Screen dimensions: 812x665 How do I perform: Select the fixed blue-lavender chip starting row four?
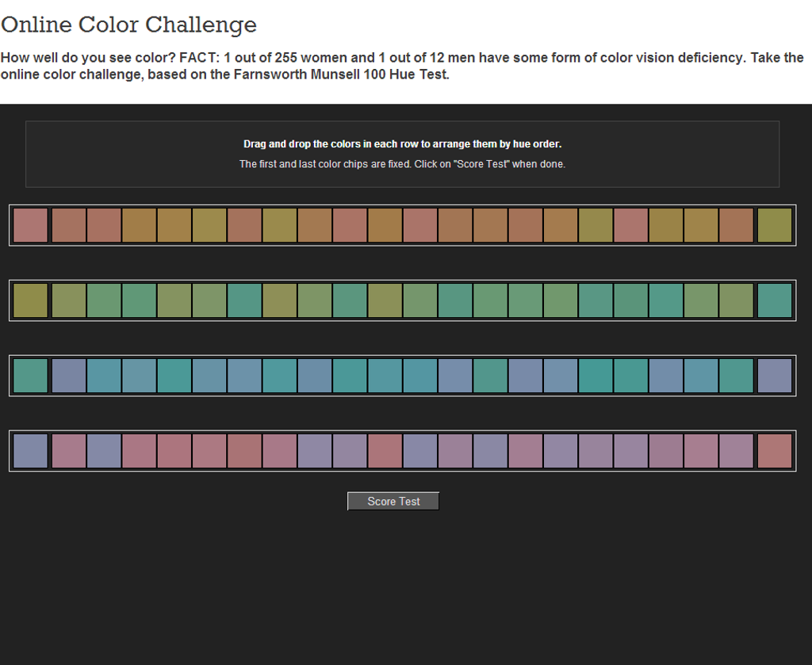(x=30, y=451)
